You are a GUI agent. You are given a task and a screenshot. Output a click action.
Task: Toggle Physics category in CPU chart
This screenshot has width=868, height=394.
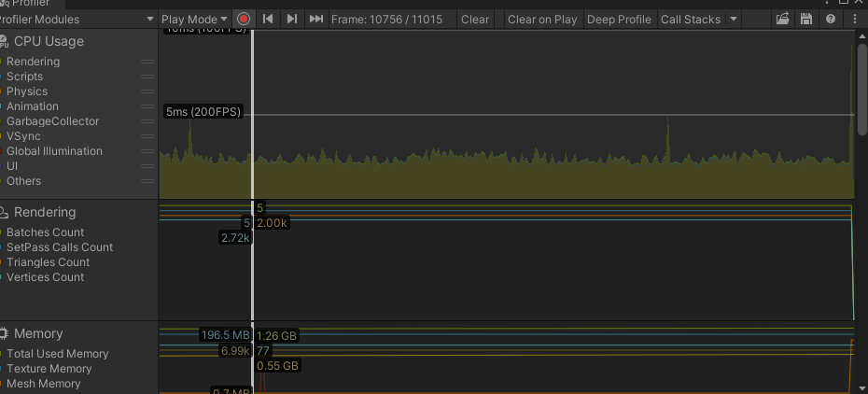tap(26, 91)
